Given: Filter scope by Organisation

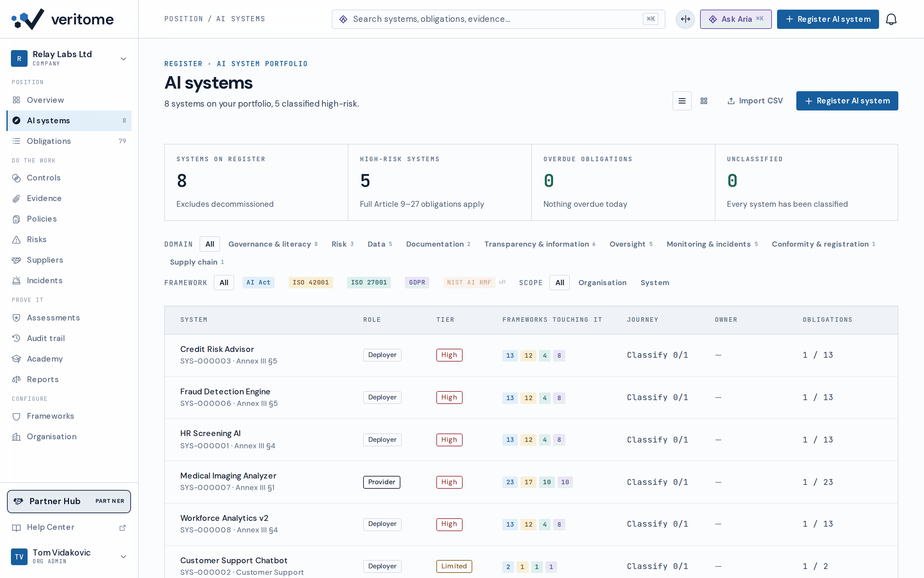Looking at the screenshot, I should click(x=602, y=283).
